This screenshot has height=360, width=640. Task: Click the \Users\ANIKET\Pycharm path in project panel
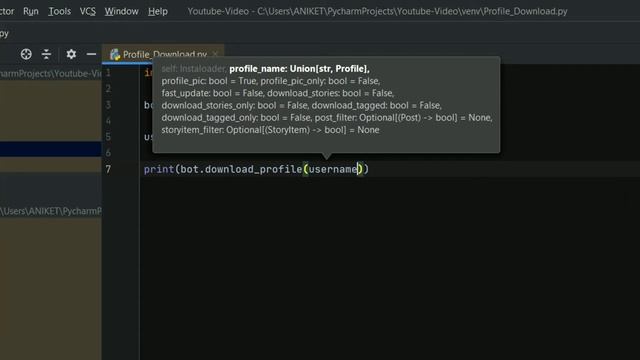coord(51,211)
